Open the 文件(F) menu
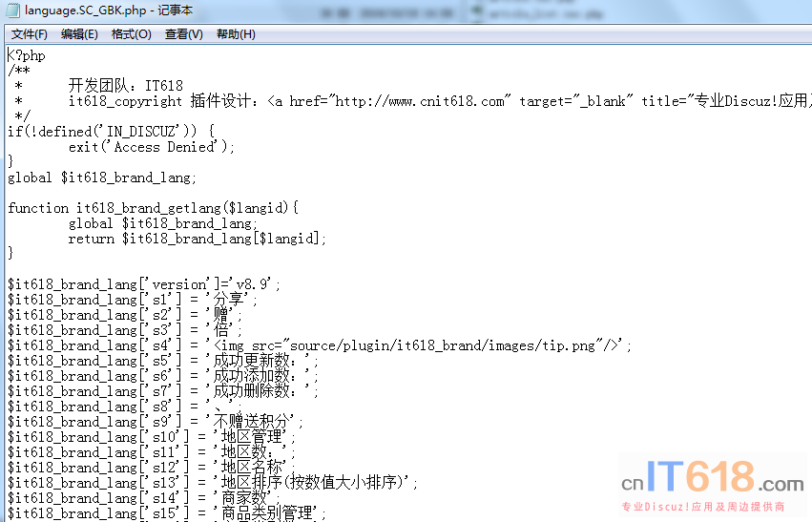812x522 pixels. tap(30, 34)
